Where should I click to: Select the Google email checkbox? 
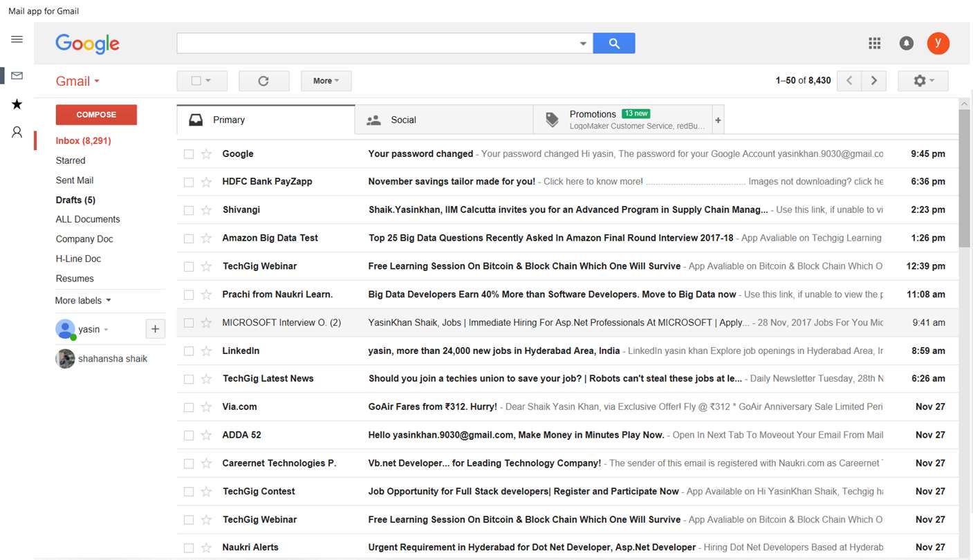[189, 154]
